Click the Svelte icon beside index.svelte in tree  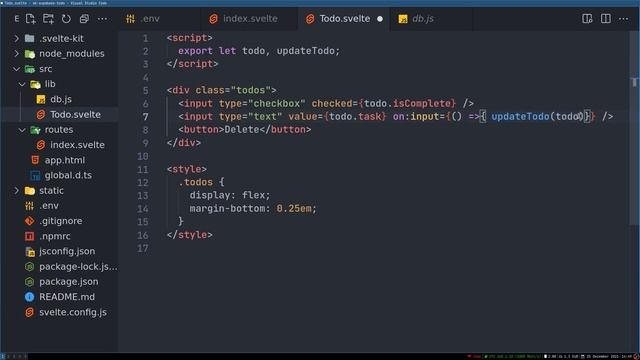click(41, 145)
